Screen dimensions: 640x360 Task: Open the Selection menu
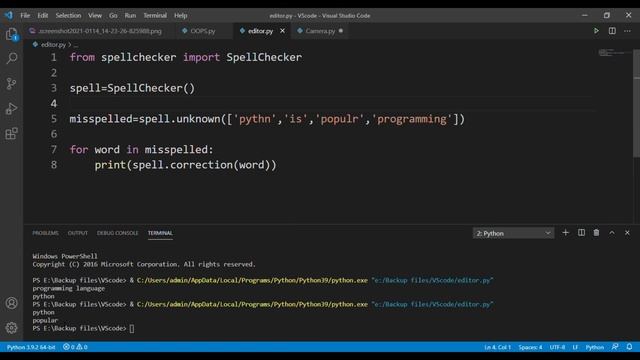point(68,16)
